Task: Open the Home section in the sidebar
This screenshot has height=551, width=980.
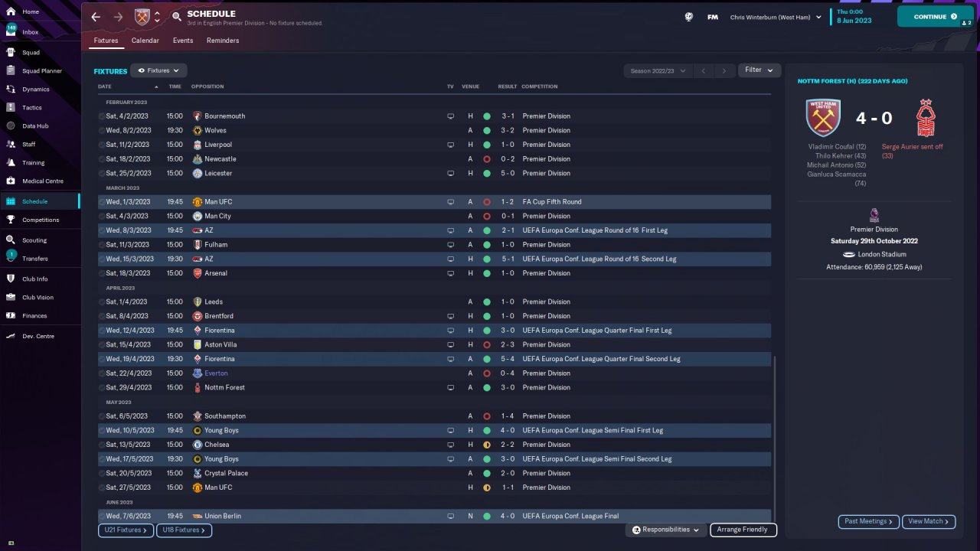Action: tap(31, 12)
